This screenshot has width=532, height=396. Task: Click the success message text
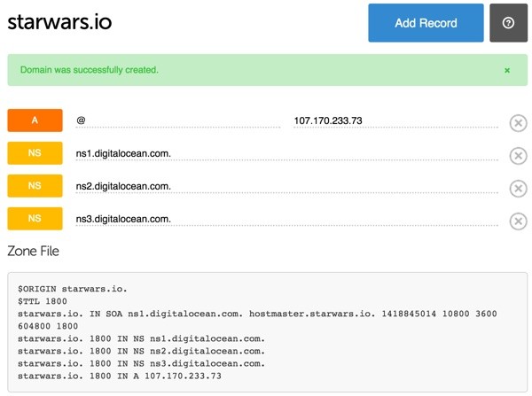(x=90, y=70)
